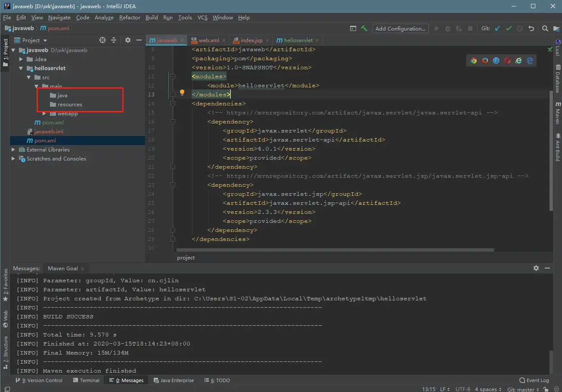
Task: Click the Git Update Project arrow icon
Action: tap(497, 28)
